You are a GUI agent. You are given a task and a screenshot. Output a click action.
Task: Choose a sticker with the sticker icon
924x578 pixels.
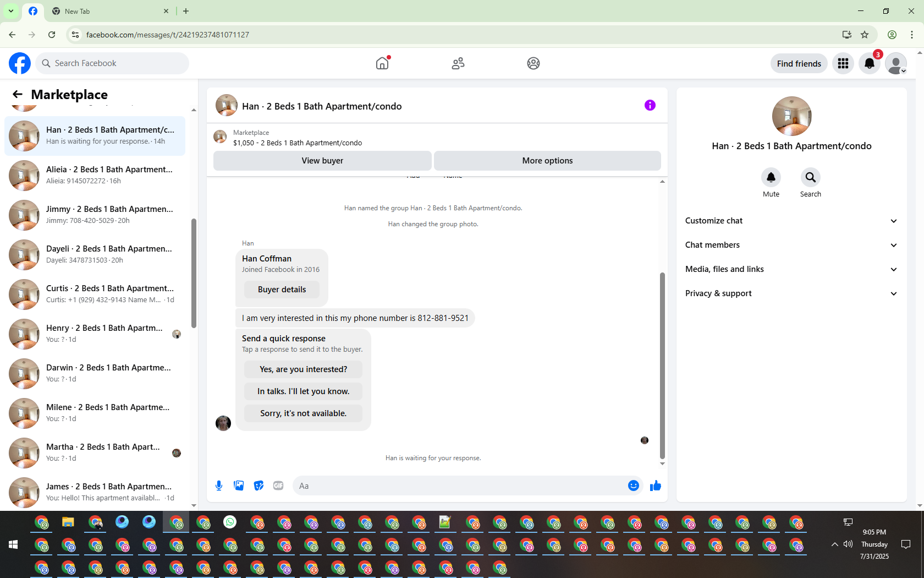258,486
